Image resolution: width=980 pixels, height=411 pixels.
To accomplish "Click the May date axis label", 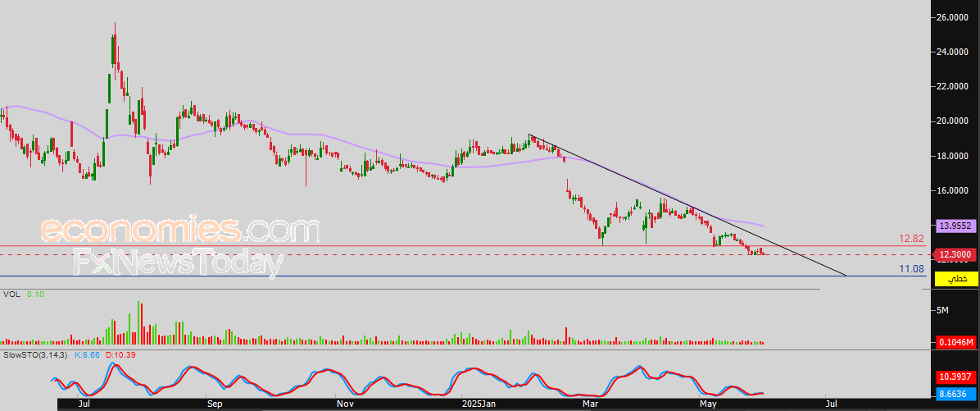I will click(x=707, y=404).
